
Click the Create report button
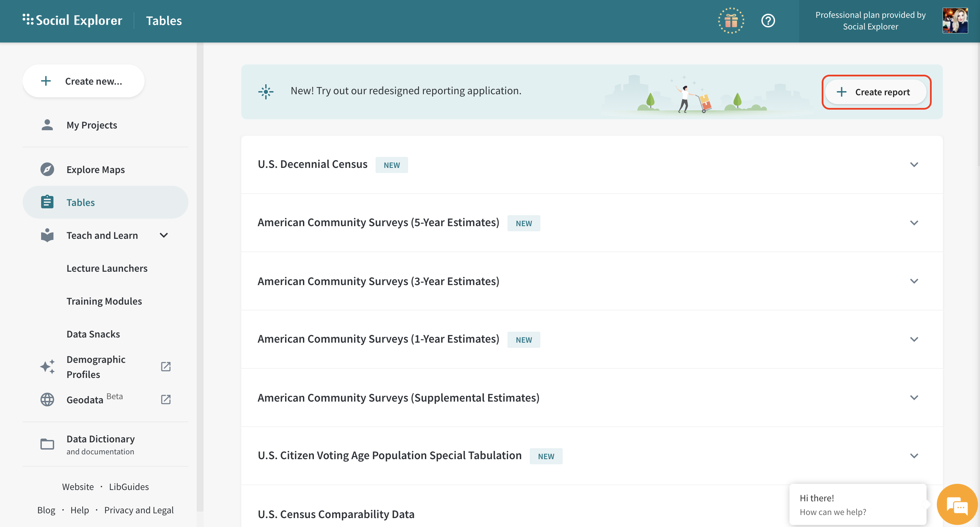pyautogui.click(x=876, y=92)
